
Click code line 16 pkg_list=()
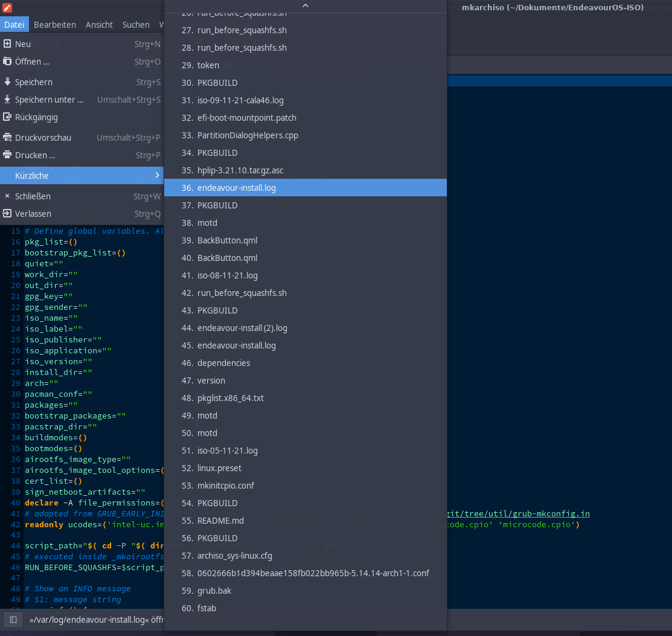pyautogui.click(x=51, y=242)
